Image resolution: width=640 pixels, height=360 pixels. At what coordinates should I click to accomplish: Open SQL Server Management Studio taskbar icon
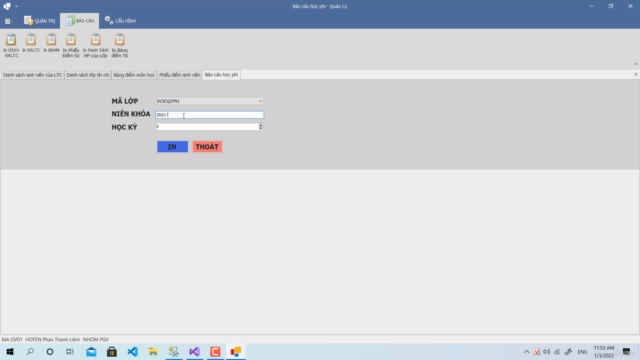click(x=174, y=351)
